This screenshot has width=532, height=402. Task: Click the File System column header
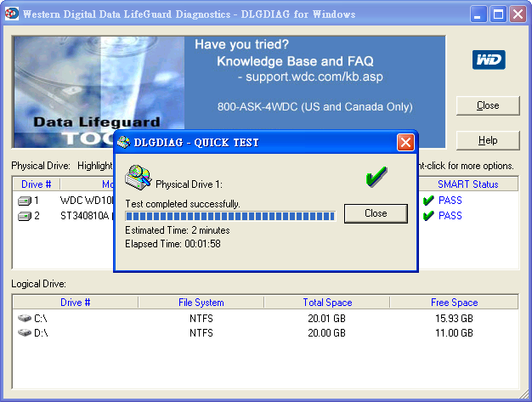click(x=201, y=303)
